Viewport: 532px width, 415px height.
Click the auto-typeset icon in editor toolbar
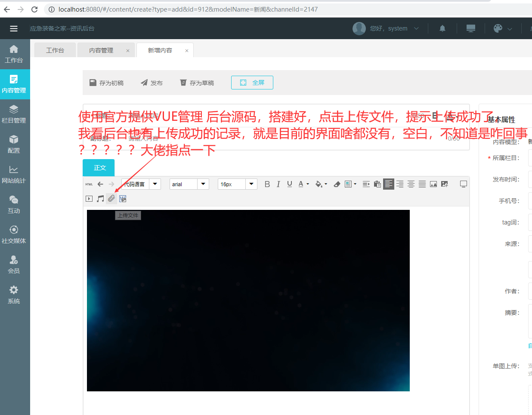click(x=348, y=184)
